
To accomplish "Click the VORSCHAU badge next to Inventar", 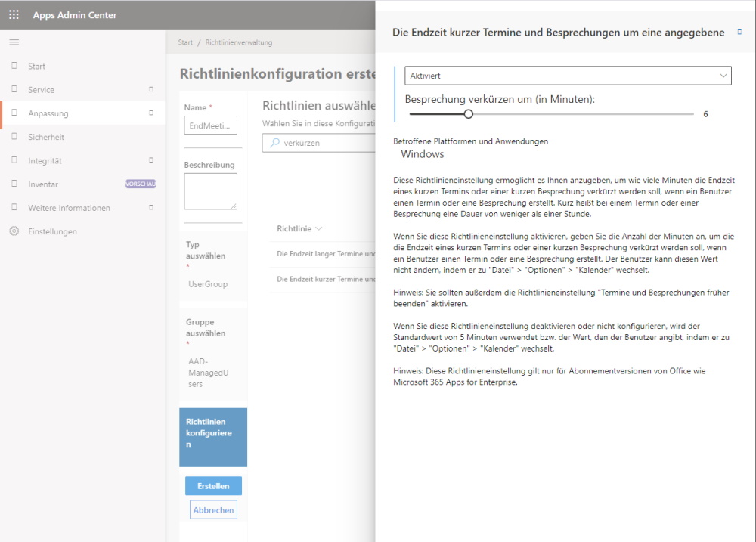I will tap(141, 184).
